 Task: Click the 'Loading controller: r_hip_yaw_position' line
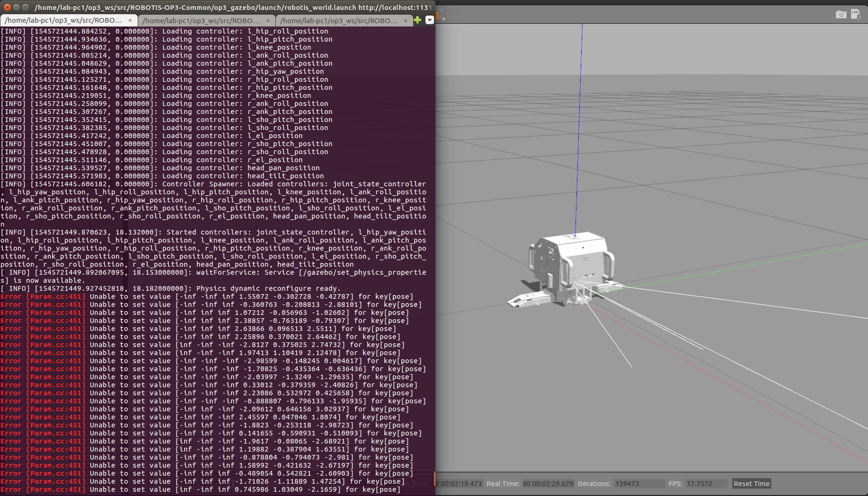[162, 71]
